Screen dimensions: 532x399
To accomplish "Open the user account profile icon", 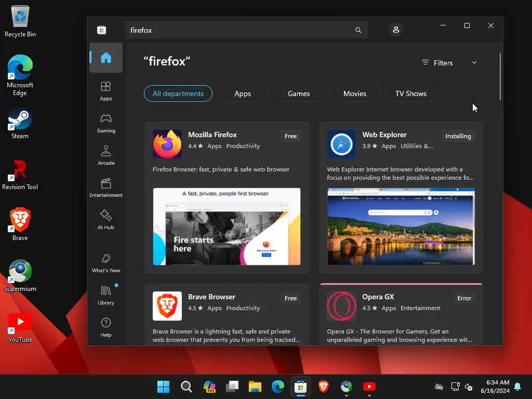I will (x=395, y=30).
